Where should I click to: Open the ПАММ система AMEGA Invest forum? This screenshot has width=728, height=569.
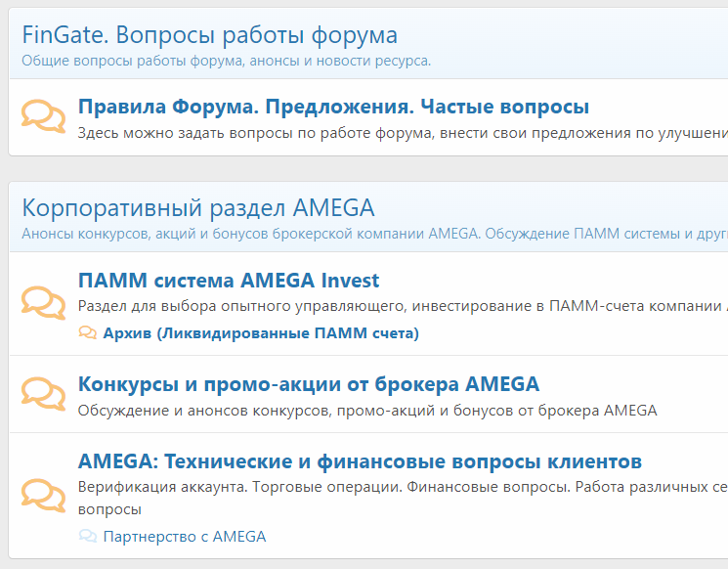coord(229,281)
